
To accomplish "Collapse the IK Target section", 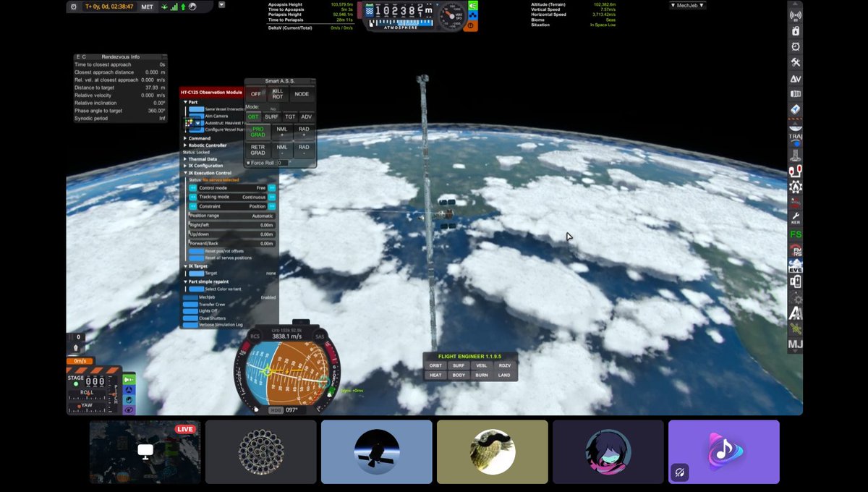I will click(x=185, y=266).
